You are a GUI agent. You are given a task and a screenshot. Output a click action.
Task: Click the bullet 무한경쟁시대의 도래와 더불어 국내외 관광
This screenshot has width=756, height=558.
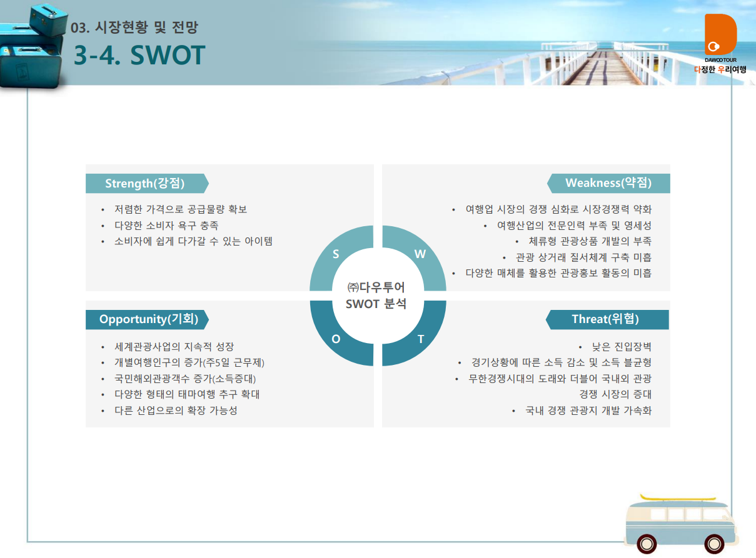[x=560, y=379]
